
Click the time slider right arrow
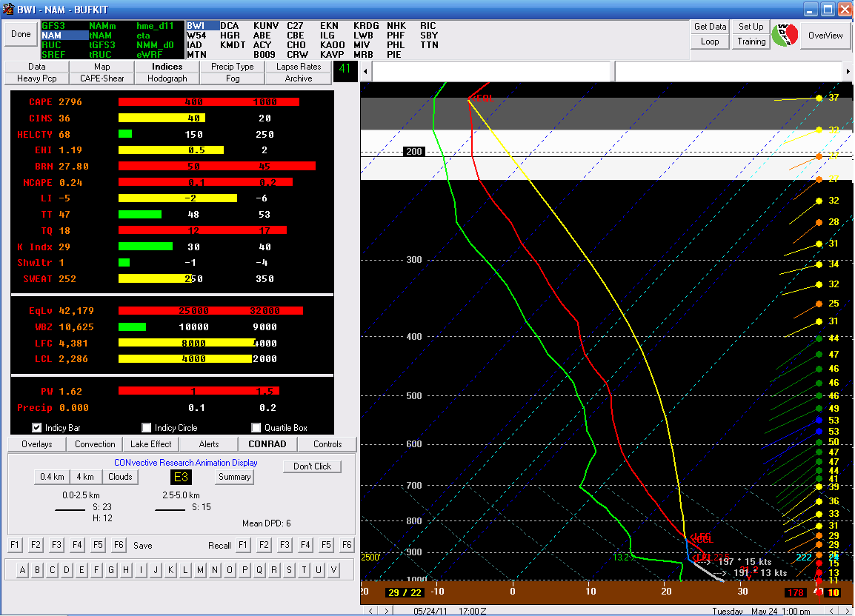pyautogui.click(x=848, y=71)
